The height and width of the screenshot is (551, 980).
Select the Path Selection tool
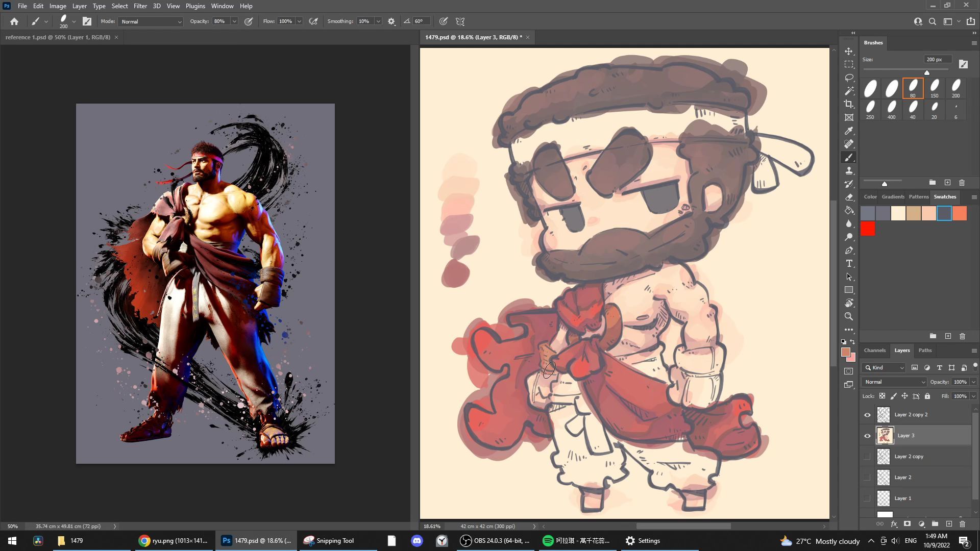pos(849,277)
